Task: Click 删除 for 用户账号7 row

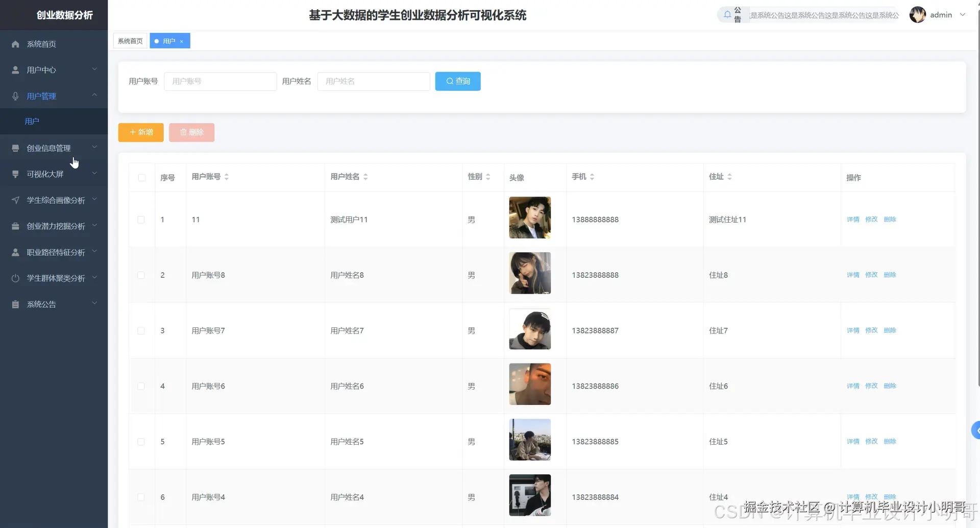Action: 890,331
